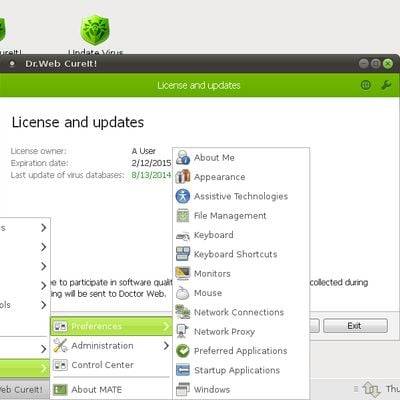This screenshot has height=400, width=400.
Task: Click the 'A User' license owner
Action: [x=143, y=151]
